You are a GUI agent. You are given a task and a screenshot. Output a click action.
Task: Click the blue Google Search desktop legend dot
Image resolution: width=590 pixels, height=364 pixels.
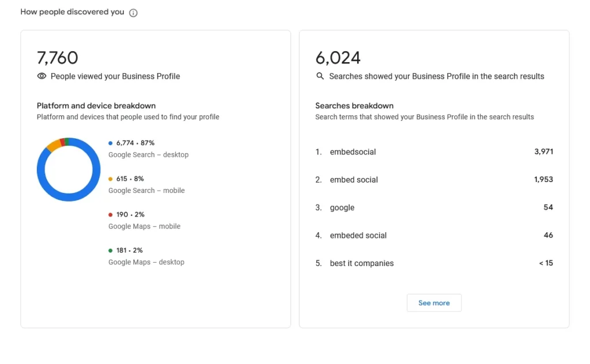point(111,143)
